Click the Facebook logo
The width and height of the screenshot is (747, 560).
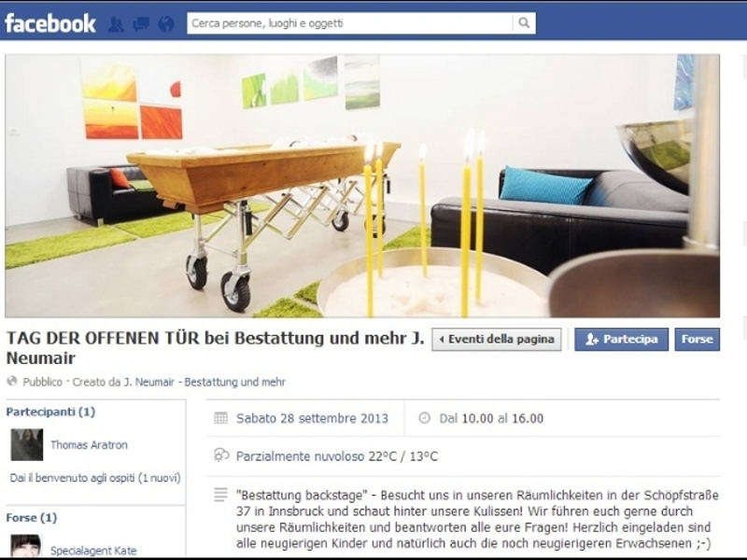click(50, 23)
